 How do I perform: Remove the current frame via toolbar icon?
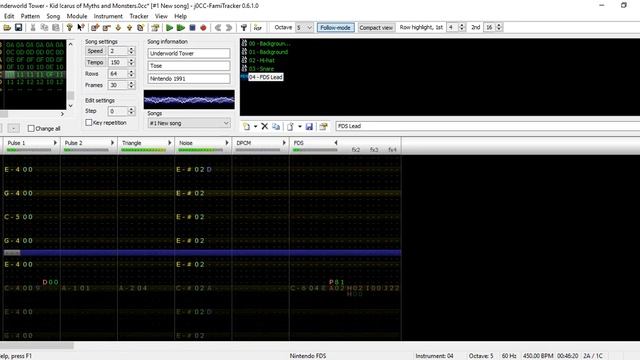click(107, 28)
